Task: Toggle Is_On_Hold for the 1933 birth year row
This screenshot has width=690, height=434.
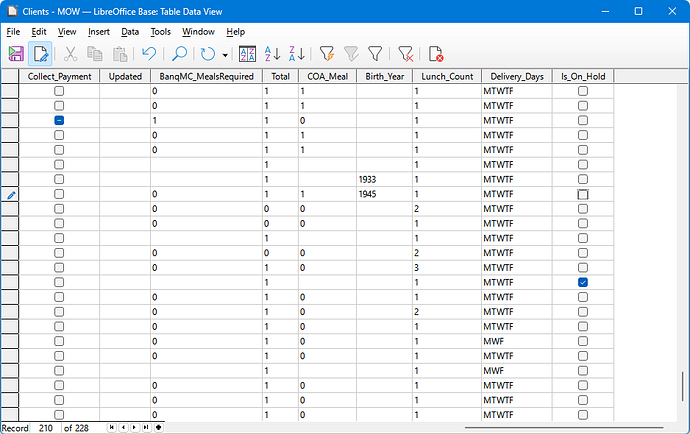Action: (x=583, y=179)
